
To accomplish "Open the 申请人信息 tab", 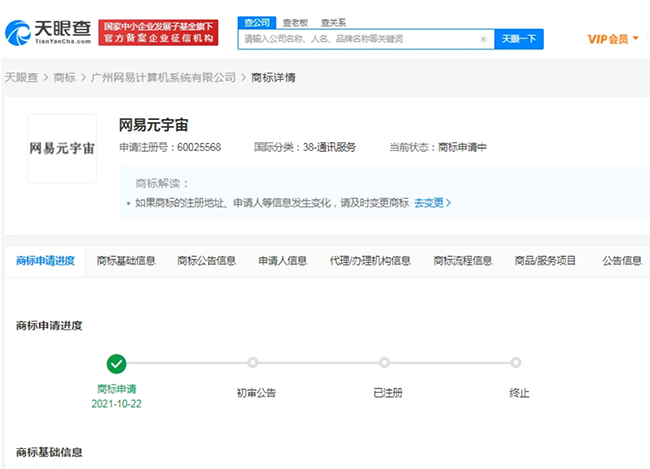I will pyautogui.click(x=282, y=261).
